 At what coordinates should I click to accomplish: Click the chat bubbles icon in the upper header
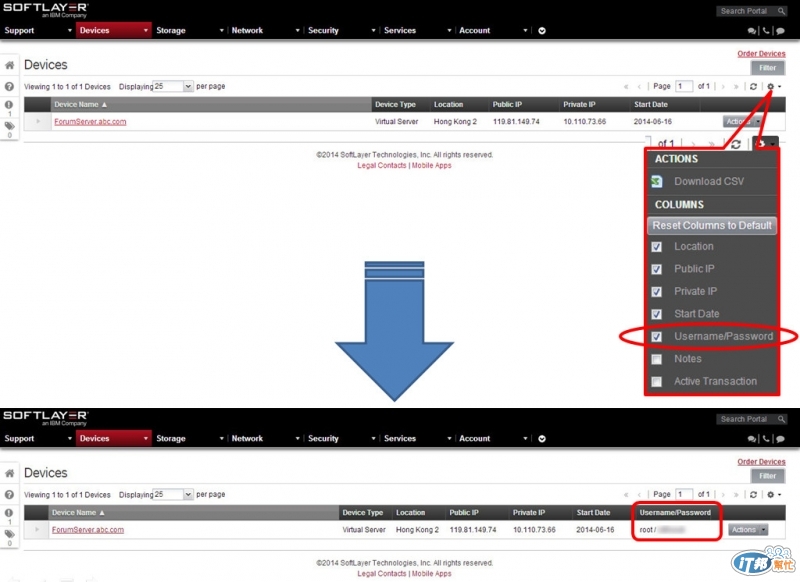coord(752,31)
